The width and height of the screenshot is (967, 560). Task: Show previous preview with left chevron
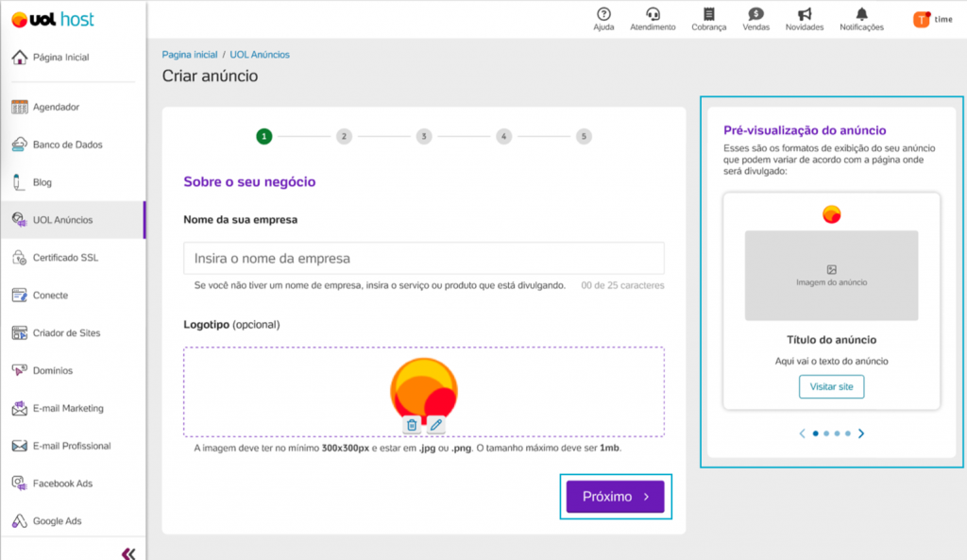click(x=803, y=433)
